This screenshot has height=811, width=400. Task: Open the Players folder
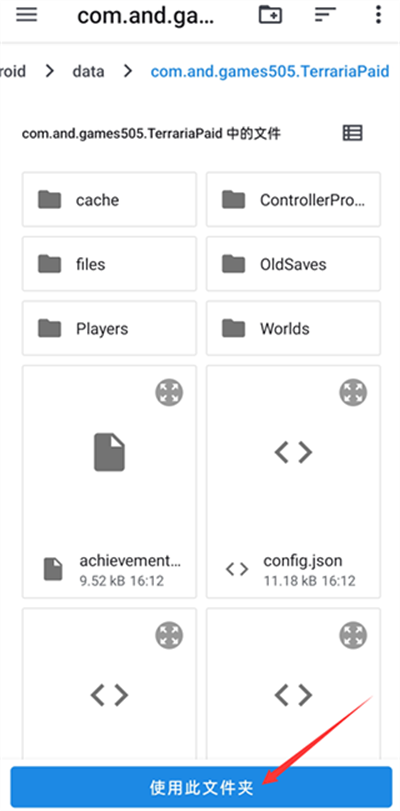pyautogui.click(x=109, y=328)
